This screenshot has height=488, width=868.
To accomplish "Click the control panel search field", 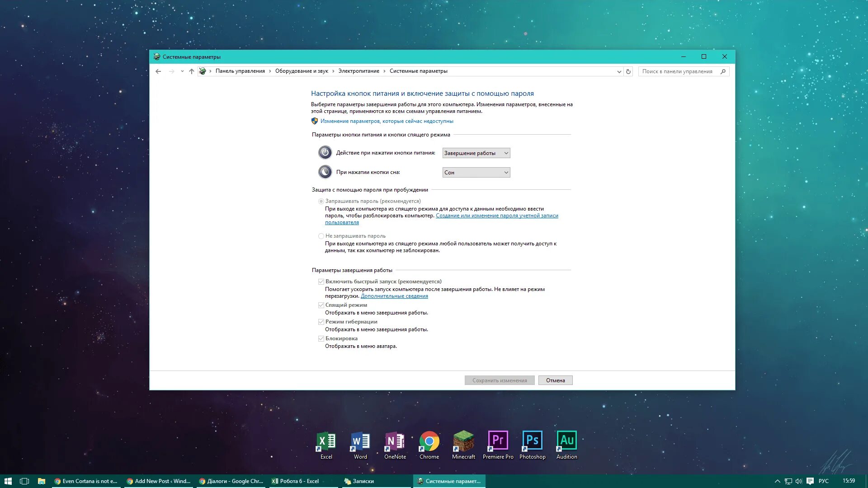I will 678,71.
